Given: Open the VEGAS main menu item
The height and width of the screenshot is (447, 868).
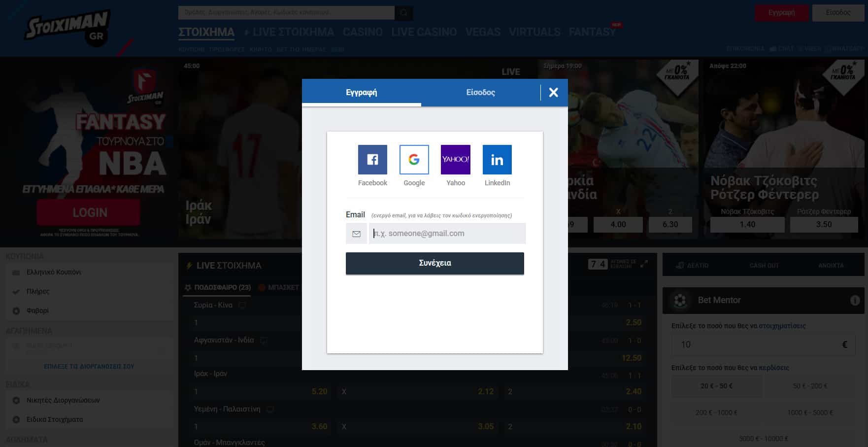Looking at the screenshot, I should pos(483,33).
